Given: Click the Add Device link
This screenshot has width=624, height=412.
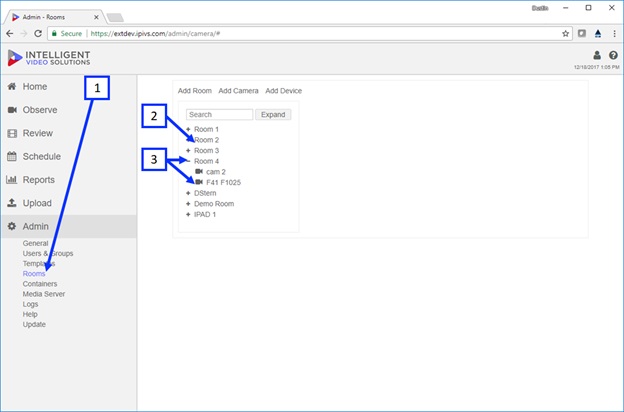Looking at the screenshot, I should click(x=284, y=91).
